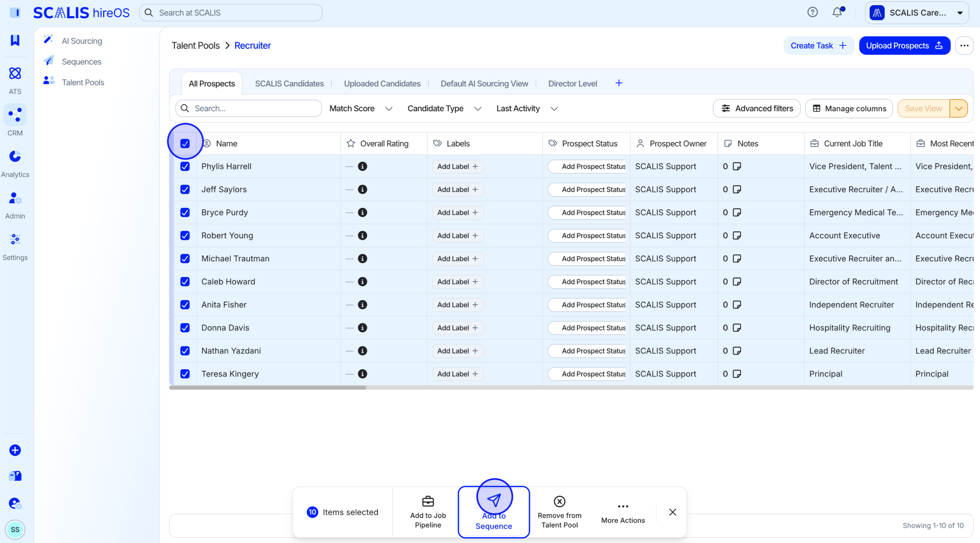Expand the Match Score filter dropdown
This screenshot has width=980, height=543.
tap(361, 109)
